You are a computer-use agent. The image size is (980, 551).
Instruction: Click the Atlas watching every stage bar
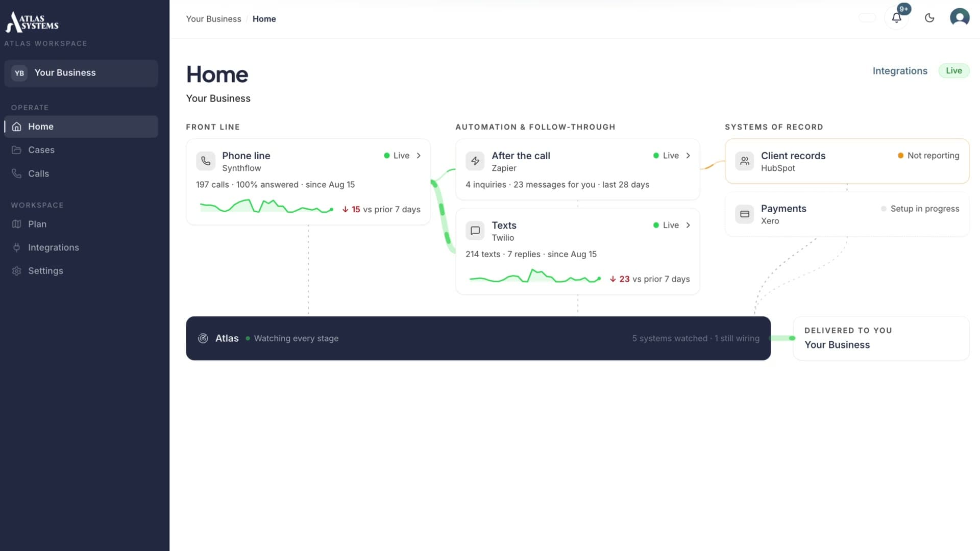(478, 338)
